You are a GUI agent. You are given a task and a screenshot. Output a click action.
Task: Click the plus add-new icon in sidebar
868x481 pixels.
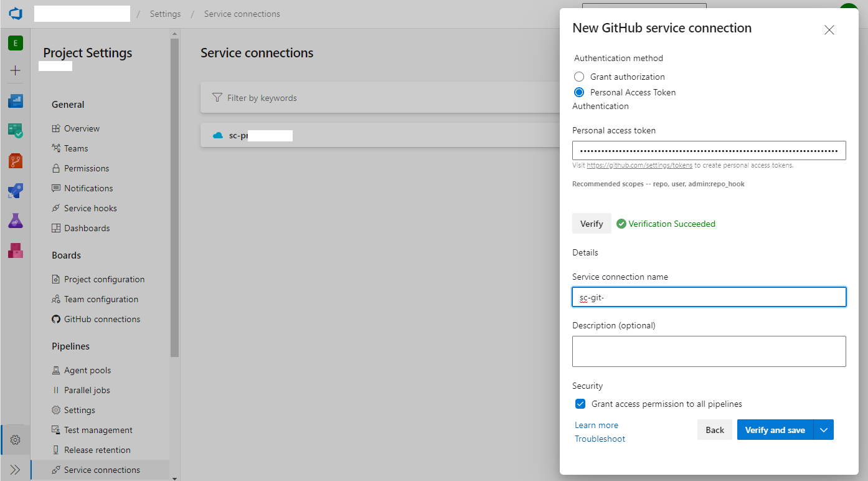coord(16,70)
